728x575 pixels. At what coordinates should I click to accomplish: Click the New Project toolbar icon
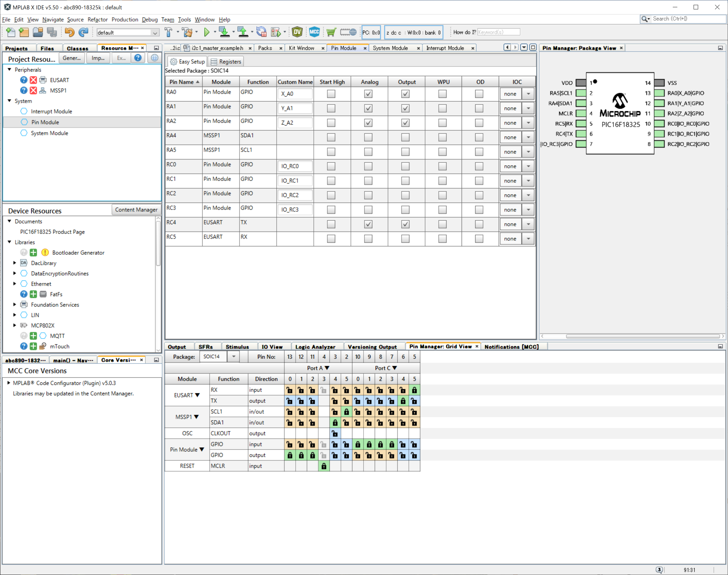(x=24, y=32)
